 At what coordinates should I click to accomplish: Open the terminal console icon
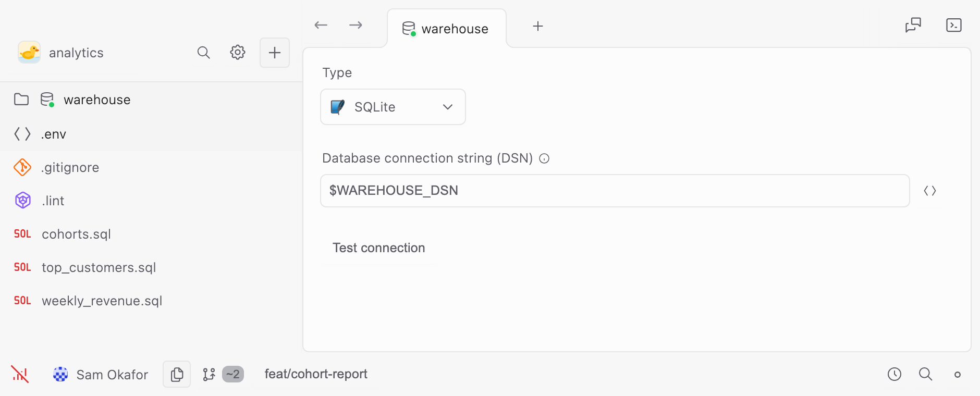954,25
